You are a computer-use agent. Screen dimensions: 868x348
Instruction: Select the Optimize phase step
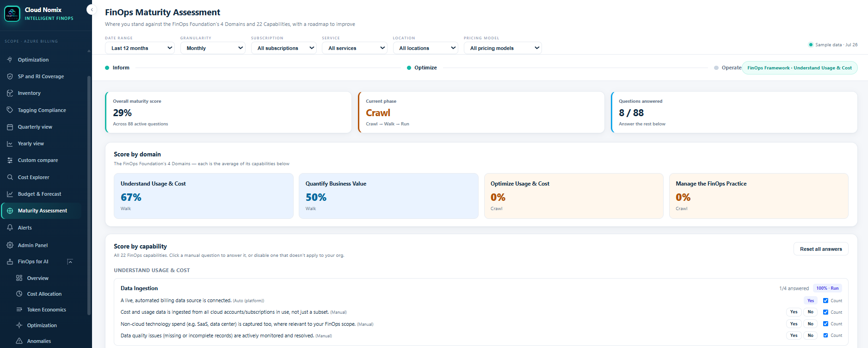pos(422,68)
